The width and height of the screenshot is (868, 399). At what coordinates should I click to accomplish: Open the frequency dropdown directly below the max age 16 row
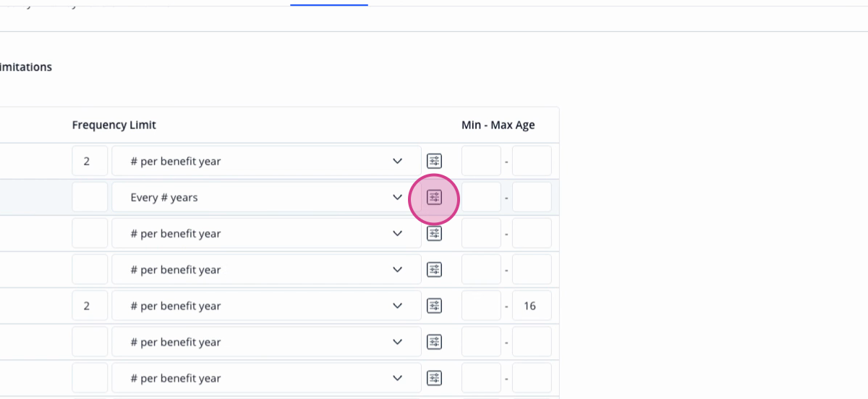point(266,342)
